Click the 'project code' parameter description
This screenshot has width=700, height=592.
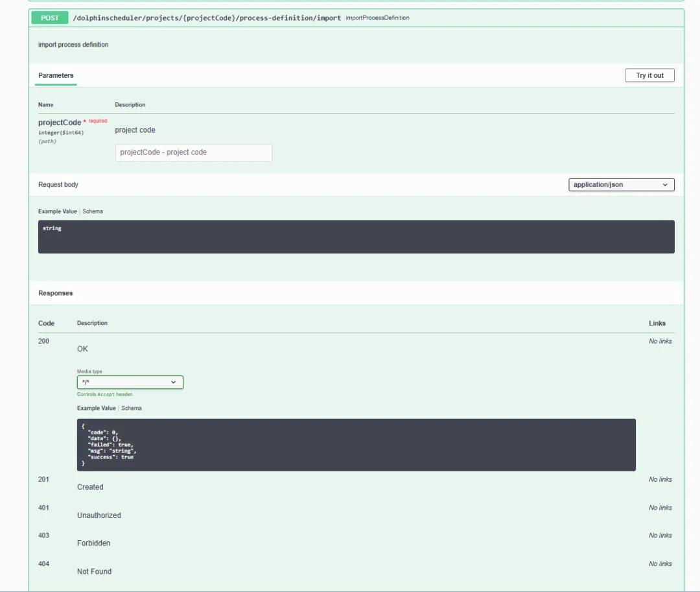pyautogui.click(x=135, y=130)
